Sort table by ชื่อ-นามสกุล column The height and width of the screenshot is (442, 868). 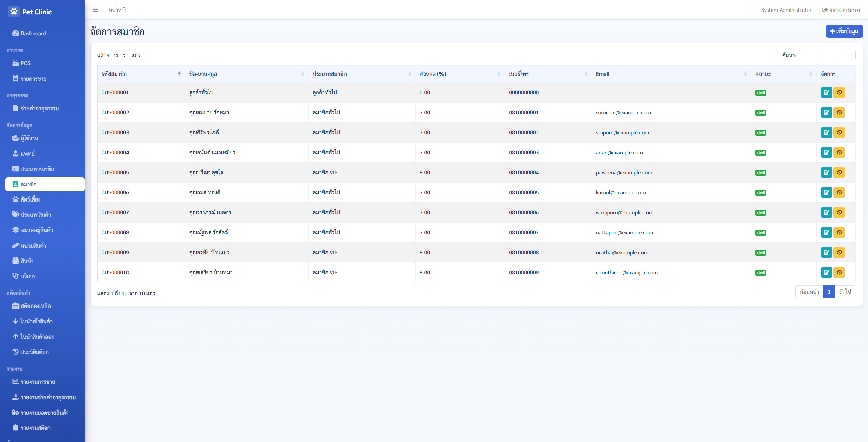[246, 74]
